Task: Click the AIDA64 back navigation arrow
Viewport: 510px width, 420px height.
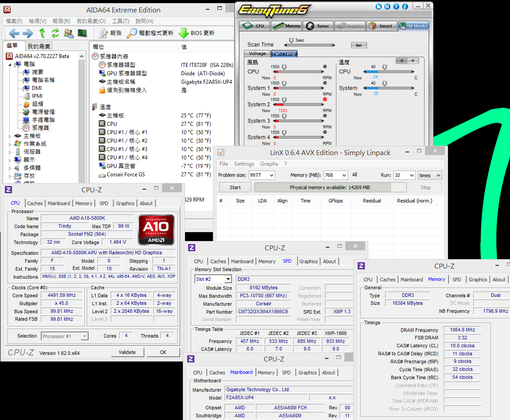Action: point(14,33)
